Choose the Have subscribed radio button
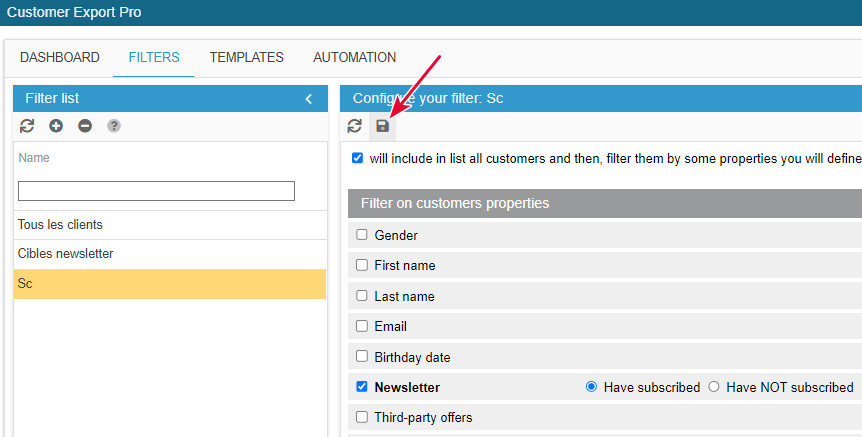This screenshot has height=437, width=862. [591, 387]
